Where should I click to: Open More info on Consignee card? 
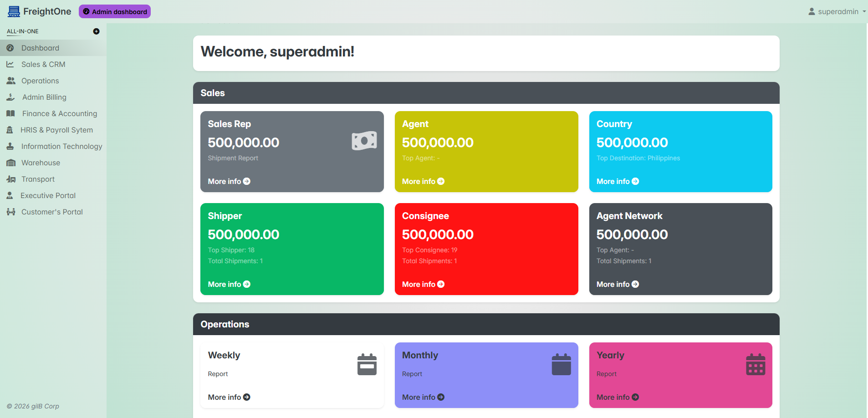click(423, 284)
